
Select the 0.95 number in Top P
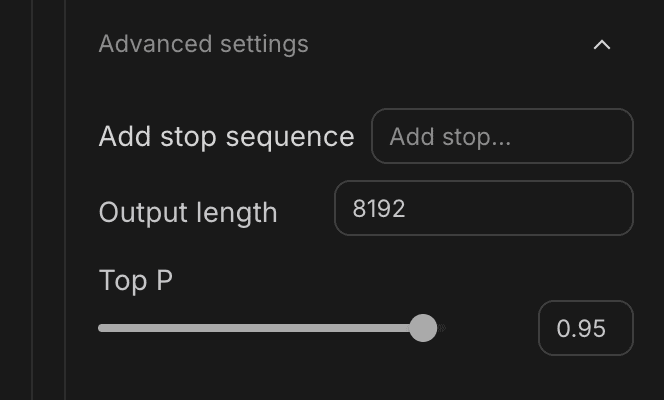click(581, 328)
